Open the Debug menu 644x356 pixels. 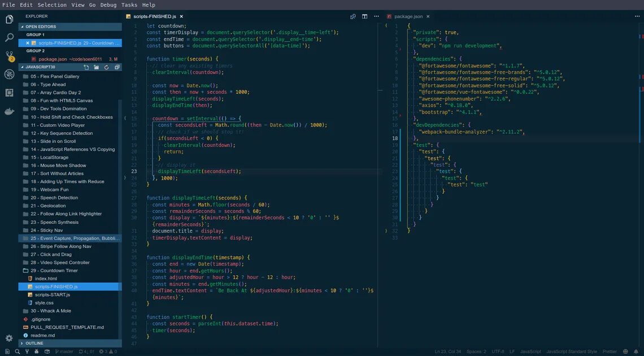(108, 5)
